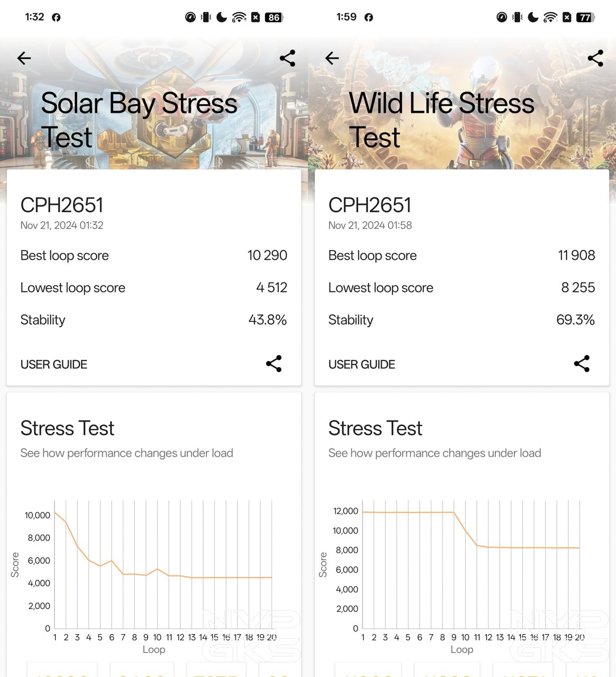Select Wild Life Stability 69.3% row
Image resolution: width=616 pixels, height=677 pixels.
461,320
